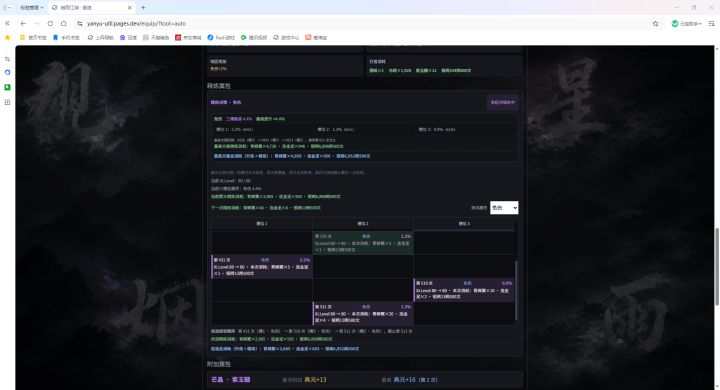Open a new browser tab
This screenshot has width=720, height=390.
tap(143, 7)
